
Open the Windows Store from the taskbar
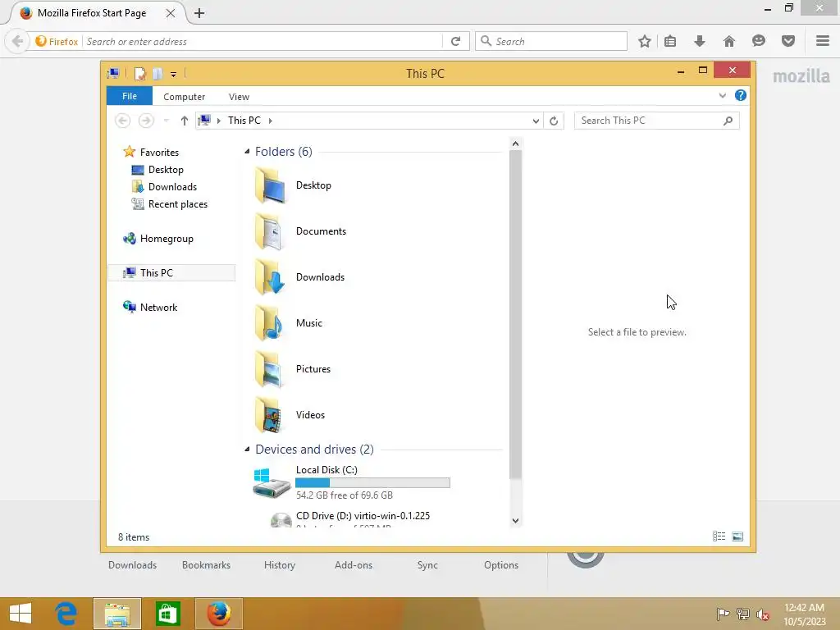click(167, 614)
